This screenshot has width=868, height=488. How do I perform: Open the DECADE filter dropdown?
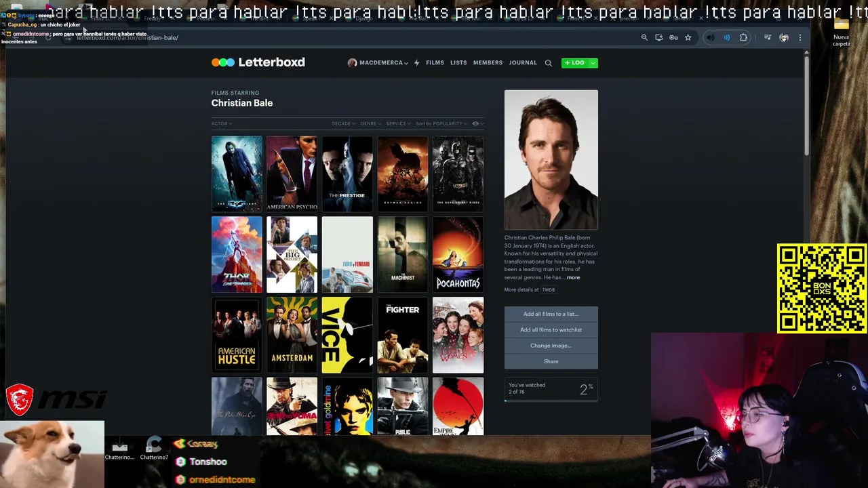pyautogui.click(x=343, y=124)
